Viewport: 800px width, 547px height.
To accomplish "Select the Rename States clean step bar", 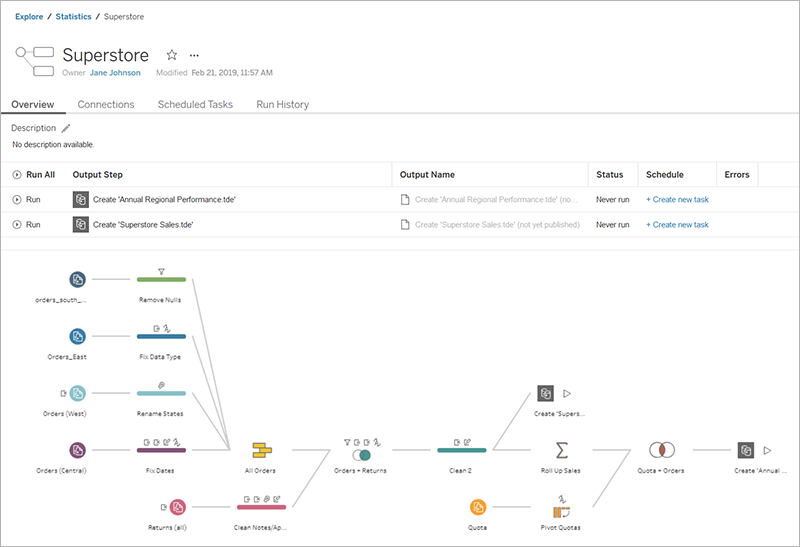I will pos(161,393).
